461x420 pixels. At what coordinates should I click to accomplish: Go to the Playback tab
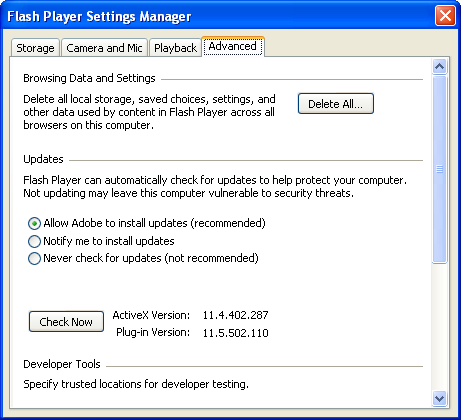pos(175,48)
